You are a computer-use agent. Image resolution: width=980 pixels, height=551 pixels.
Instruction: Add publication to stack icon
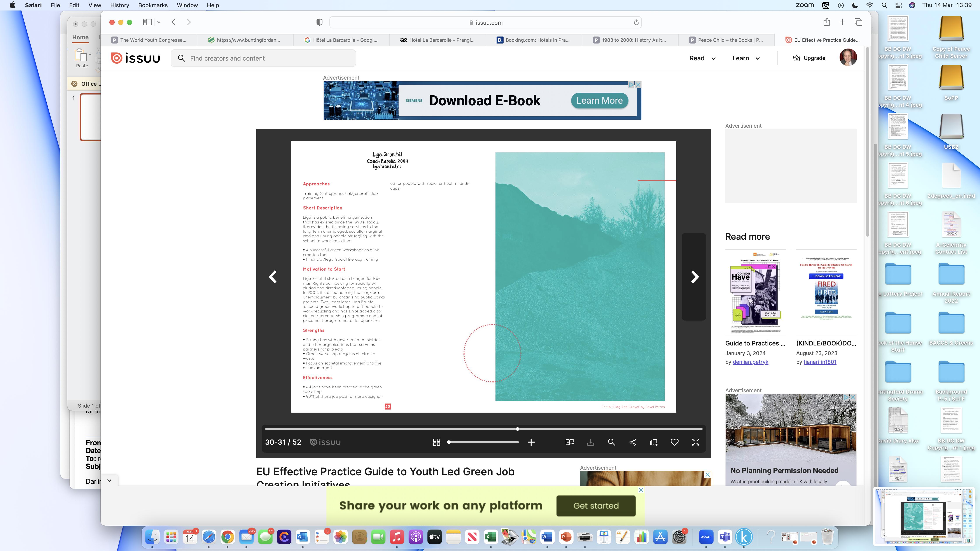(653, 442)
